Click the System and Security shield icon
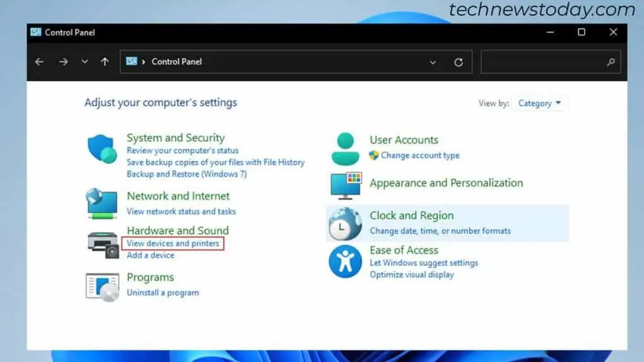 point(102,150)
